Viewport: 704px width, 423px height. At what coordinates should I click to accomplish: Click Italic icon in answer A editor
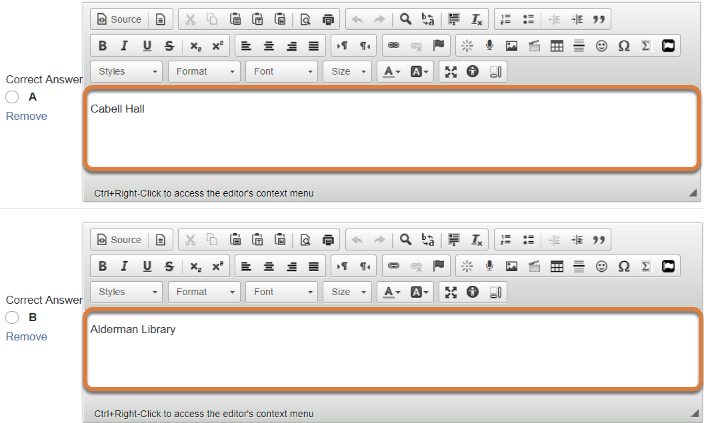[124, 46]
